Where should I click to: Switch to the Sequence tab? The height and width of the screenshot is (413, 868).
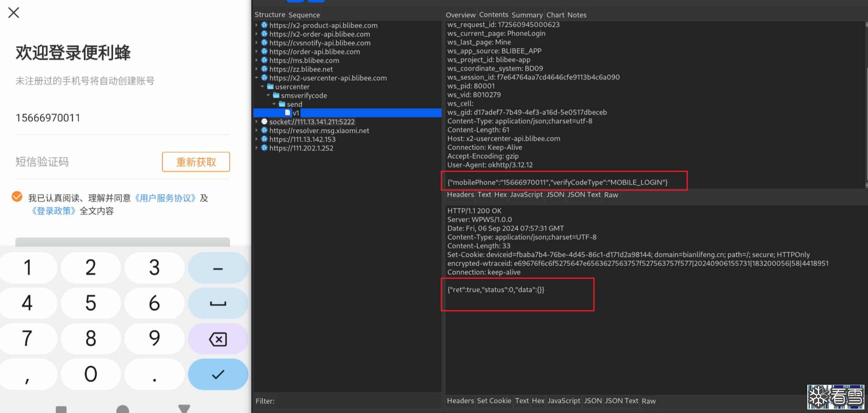304,15
